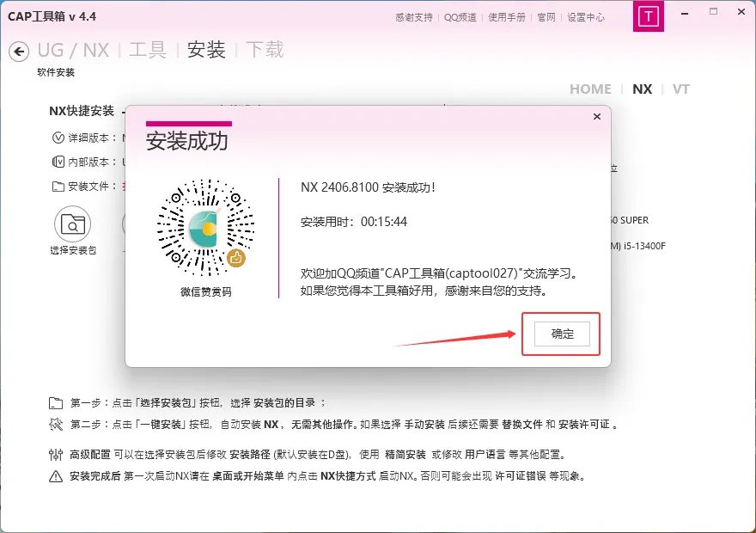The width and height of the screenshot is (756, 533).
Task: Click the 确定 button in the dialog
Action: (x=562, y=334)
